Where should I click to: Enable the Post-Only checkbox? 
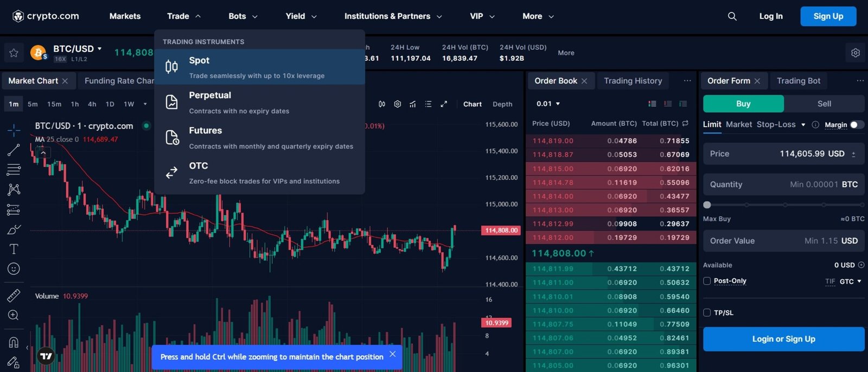(707, 281)
